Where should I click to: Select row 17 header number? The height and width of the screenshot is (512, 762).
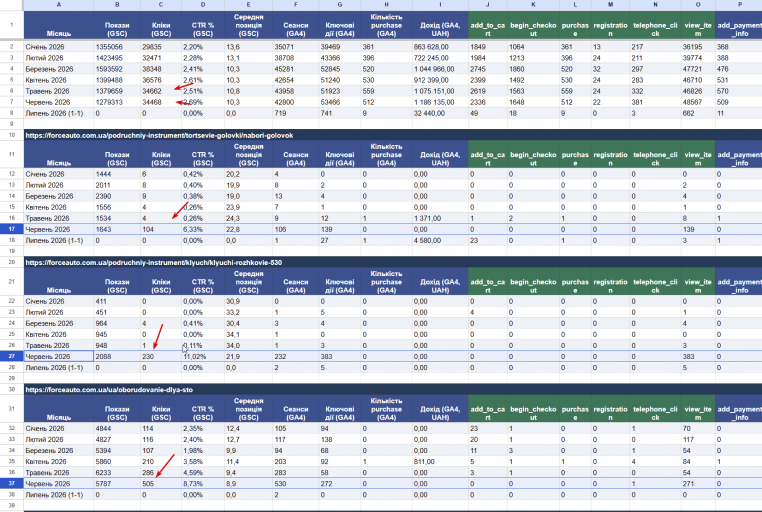click(x=12, y=229)
